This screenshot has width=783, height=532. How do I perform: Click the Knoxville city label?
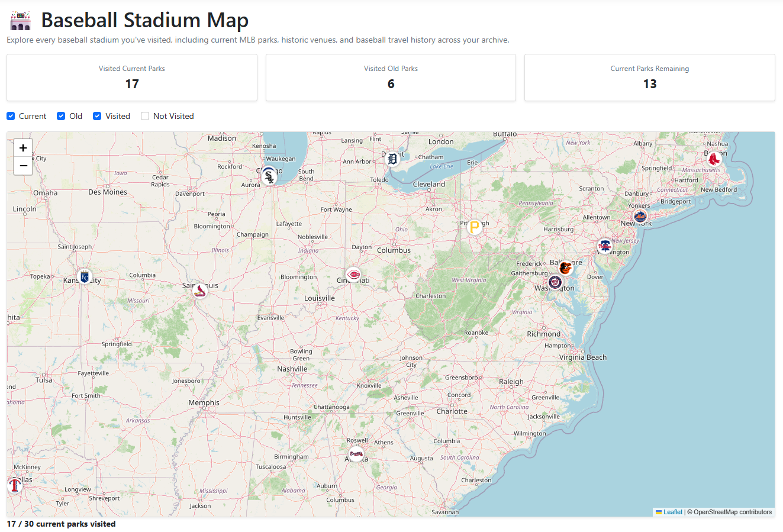tap(369, 385)
